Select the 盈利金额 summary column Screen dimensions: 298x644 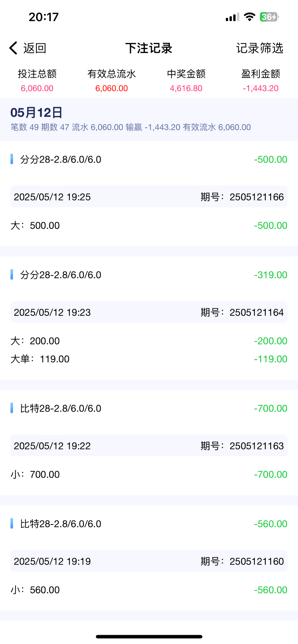click(x=260, y=80)
